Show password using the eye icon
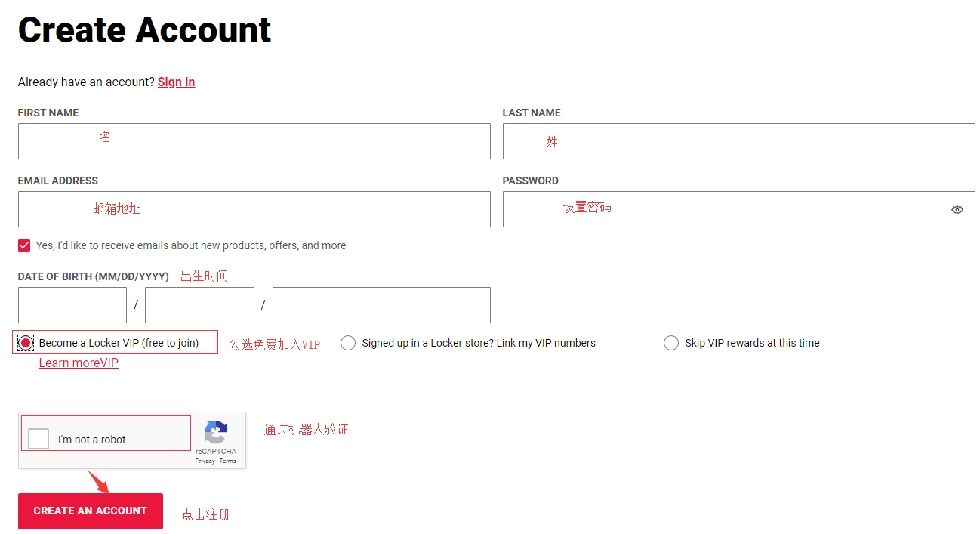 957,209
